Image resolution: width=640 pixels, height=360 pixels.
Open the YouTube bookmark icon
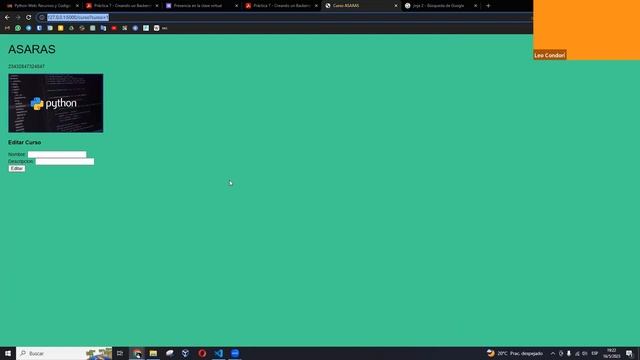click(x=114, y=28)
